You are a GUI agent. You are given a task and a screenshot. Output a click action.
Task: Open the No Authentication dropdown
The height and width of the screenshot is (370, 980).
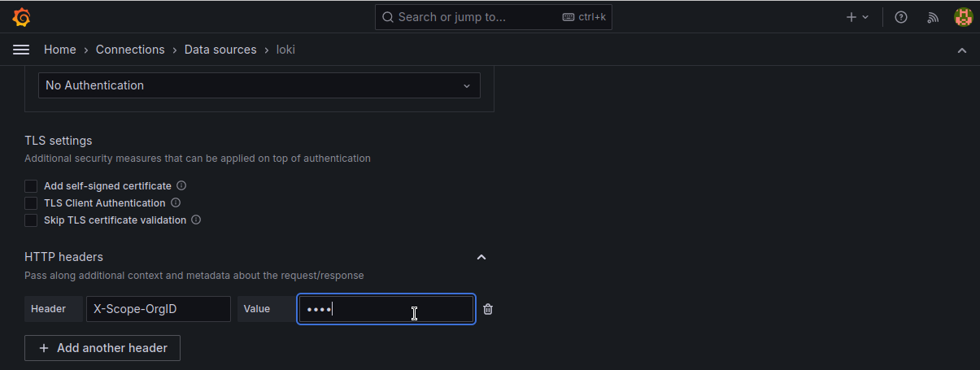(259, 85)
